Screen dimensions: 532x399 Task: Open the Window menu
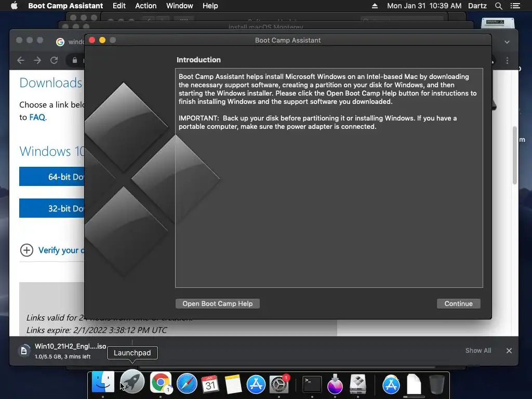click(179, 6)
